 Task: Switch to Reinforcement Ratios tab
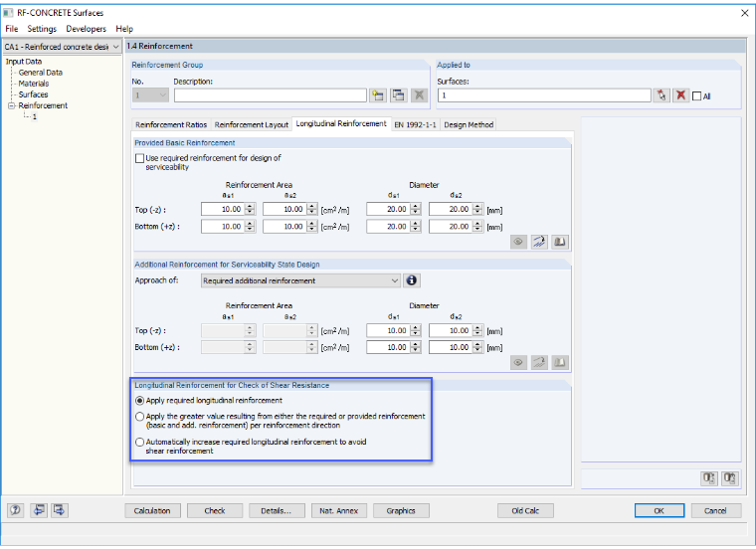click(x=171, y=125)
